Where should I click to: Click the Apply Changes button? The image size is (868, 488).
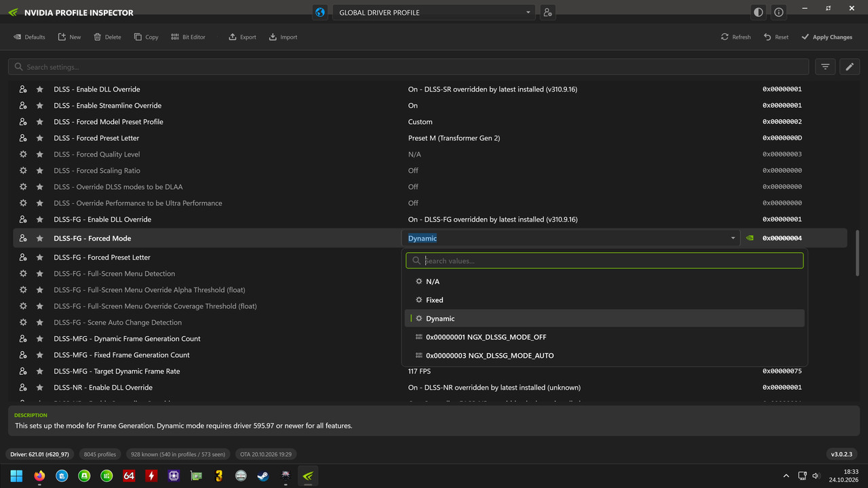827,37
